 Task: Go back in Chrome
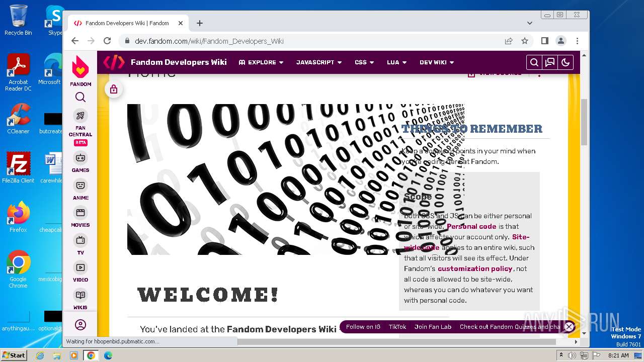coord(75,41)
